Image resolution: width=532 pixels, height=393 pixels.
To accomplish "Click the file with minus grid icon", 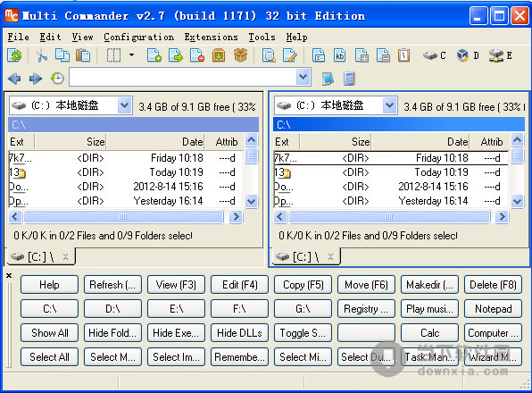I will (383, 55).
